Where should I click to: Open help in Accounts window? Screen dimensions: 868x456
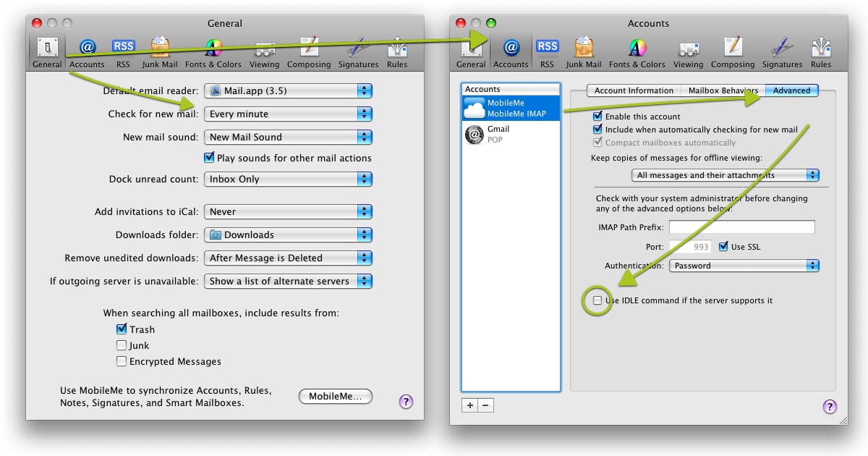click(x=830, y=407)
